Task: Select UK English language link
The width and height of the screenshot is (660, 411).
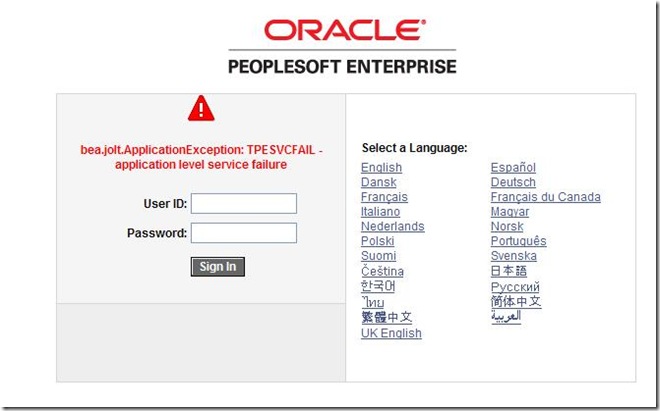Action: pyautogui.click(x=391, y=334)
